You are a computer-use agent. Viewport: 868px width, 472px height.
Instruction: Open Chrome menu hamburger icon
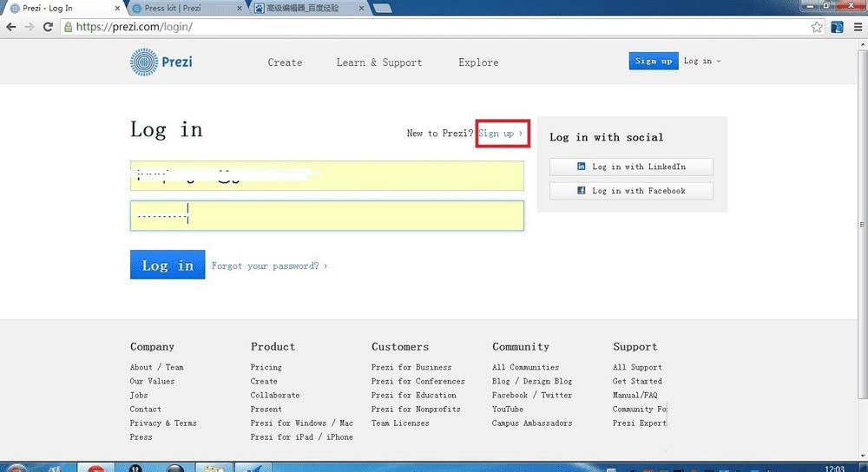click(858, 27)
